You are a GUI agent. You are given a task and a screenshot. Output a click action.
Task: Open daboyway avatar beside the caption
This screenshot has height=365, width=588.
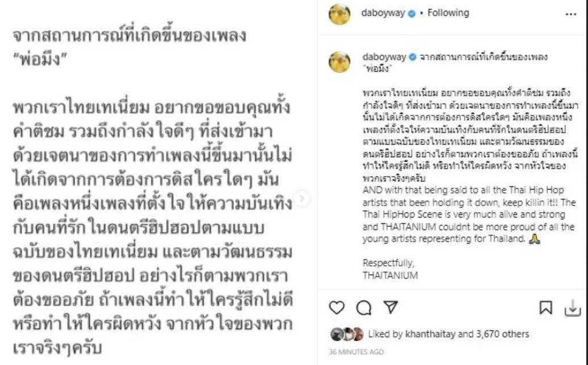(x=339, y=61)
